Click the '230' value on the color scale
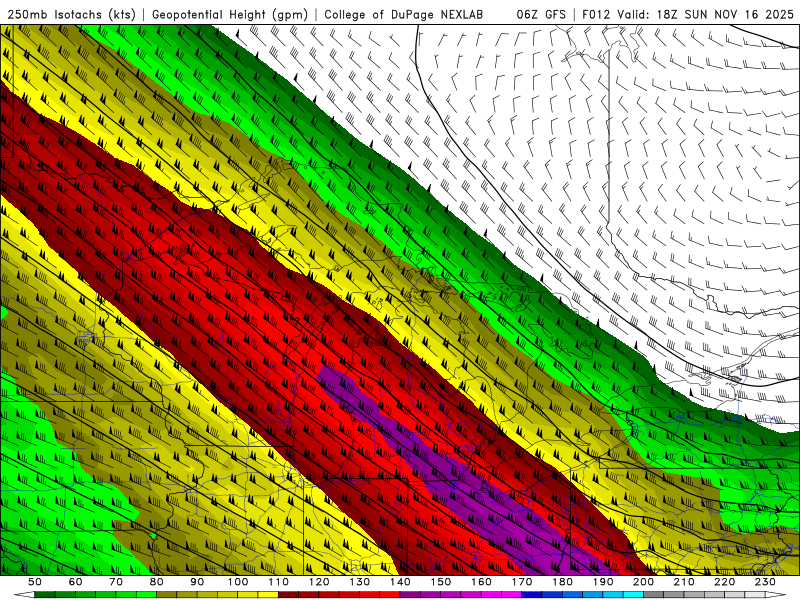Image resolution: width=800 pixels, height=600 pixels. tap(765, 582)
